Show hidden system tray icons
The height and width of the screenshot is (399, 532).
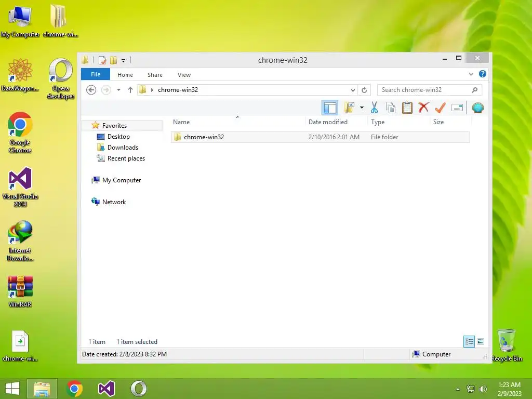(458, 389)
